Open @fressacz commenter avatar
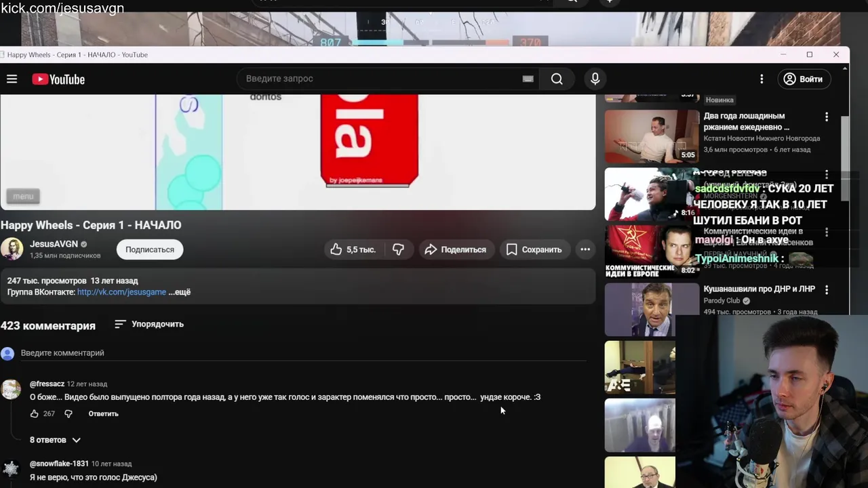 pos(11,390)
